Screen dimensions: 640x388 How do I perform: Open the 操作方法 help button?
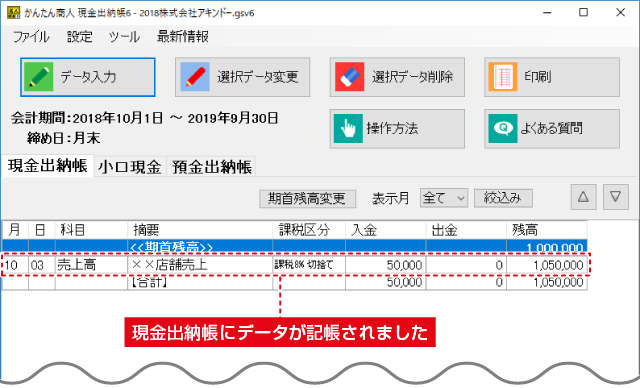pyautogui.click(x=397, y=129)
